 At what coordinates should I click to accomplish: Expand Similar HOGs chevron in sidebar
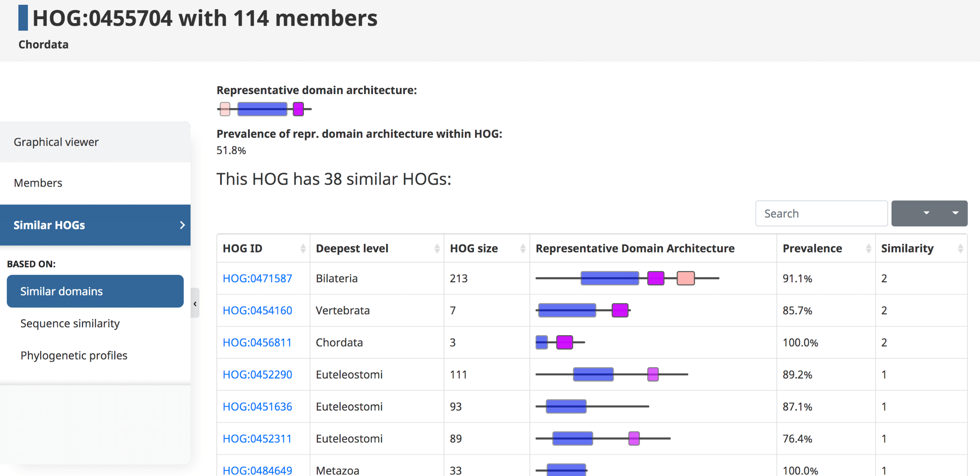click(x=182, y=225)
